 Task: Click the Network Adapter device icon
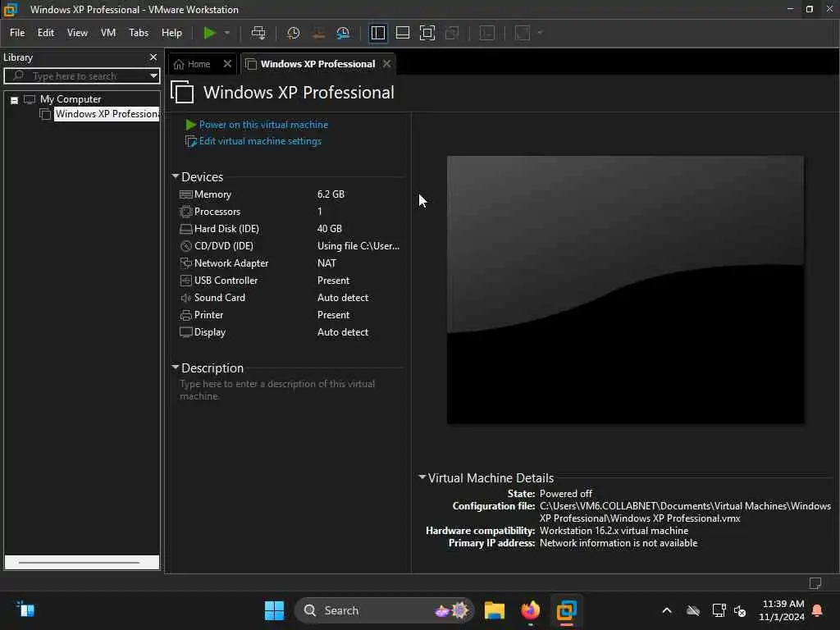coord(186,263)
